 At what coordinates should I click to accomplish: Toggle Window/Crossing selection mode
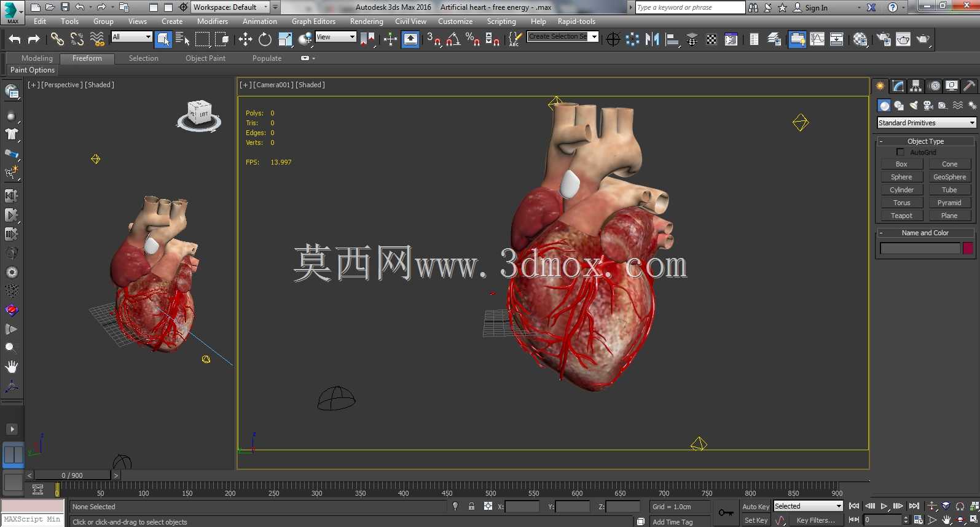pyautogui.click(x=222, y=39)
